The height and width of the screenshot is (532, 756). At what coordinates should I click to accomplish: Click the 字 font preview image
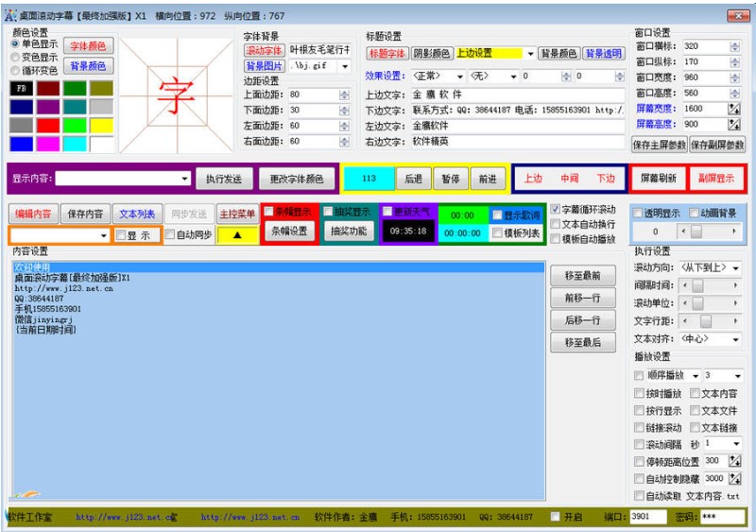pos(176,94)
